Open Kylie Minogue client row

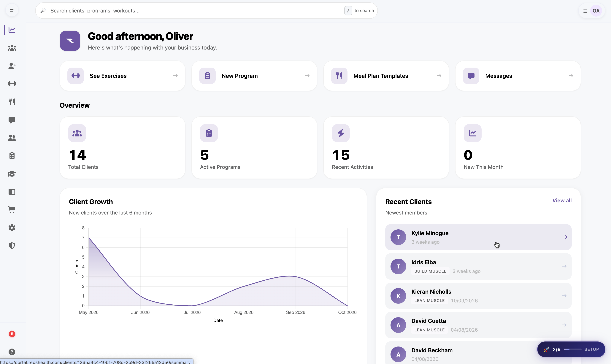(x=478, y=237)
